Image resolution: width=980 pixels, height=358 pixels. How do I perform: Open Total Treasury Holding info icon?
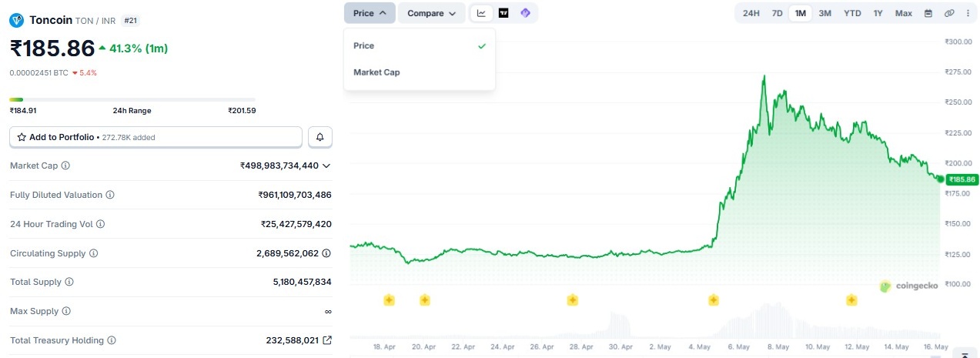[x=111, y=340]
